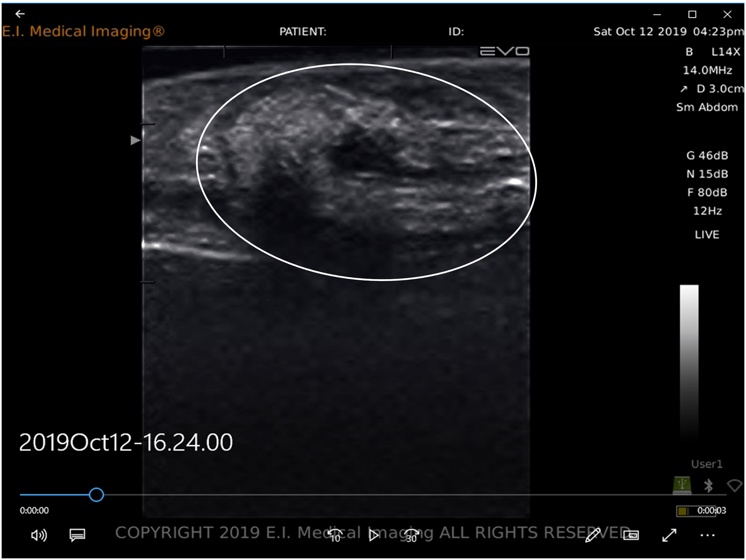The width and height of the screenshot is (746, 560).
Task: Click the USB storage status icon
Action: tap(682, 485)
